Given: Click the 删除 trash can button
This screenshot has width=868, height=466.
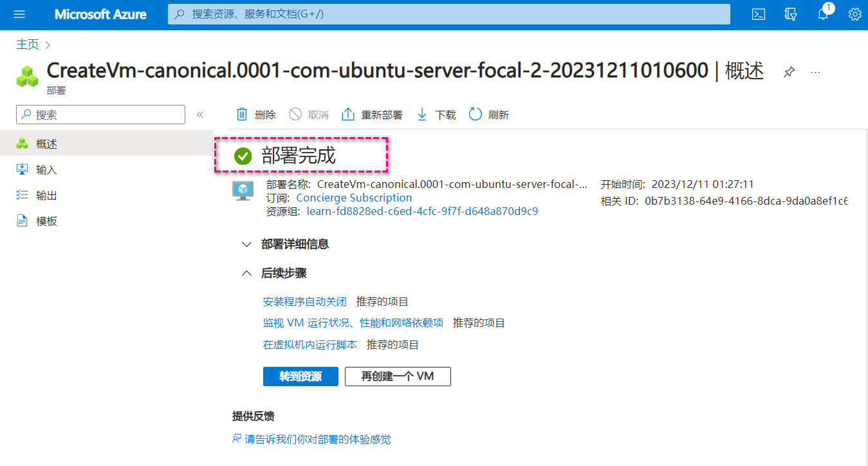Looking at the screenshot, I should tap(256, 115).
